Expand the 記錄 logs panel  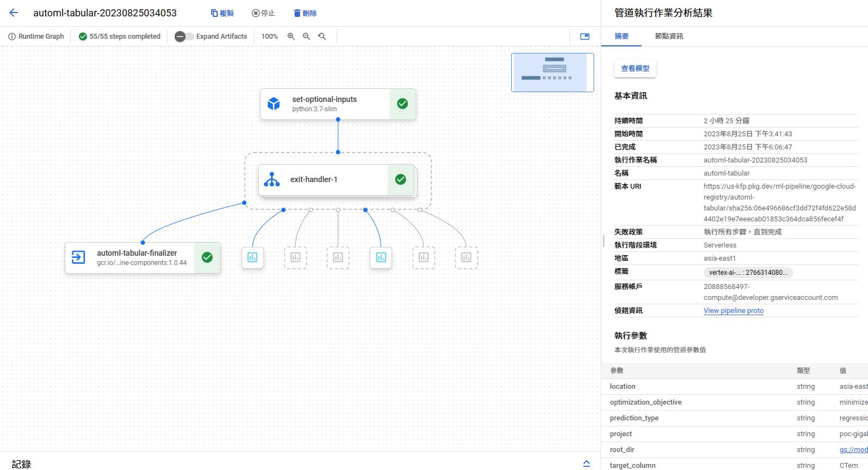click(586, 463)
